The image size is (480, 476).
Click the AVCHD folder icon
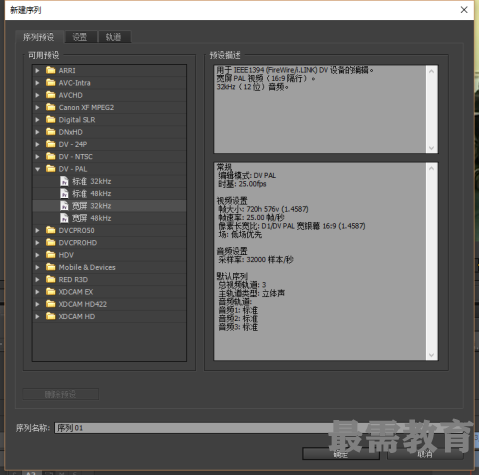pyautogui.click(x=51, y=95)
